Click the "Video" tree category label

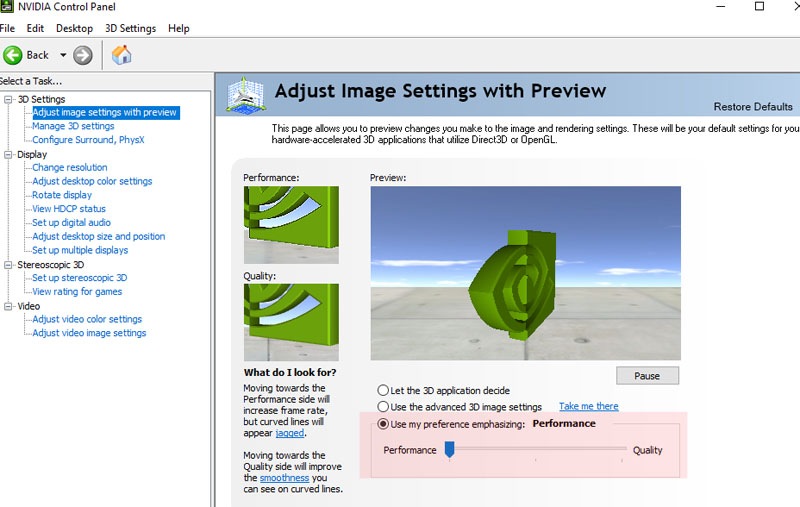click(x=29, y=306)
